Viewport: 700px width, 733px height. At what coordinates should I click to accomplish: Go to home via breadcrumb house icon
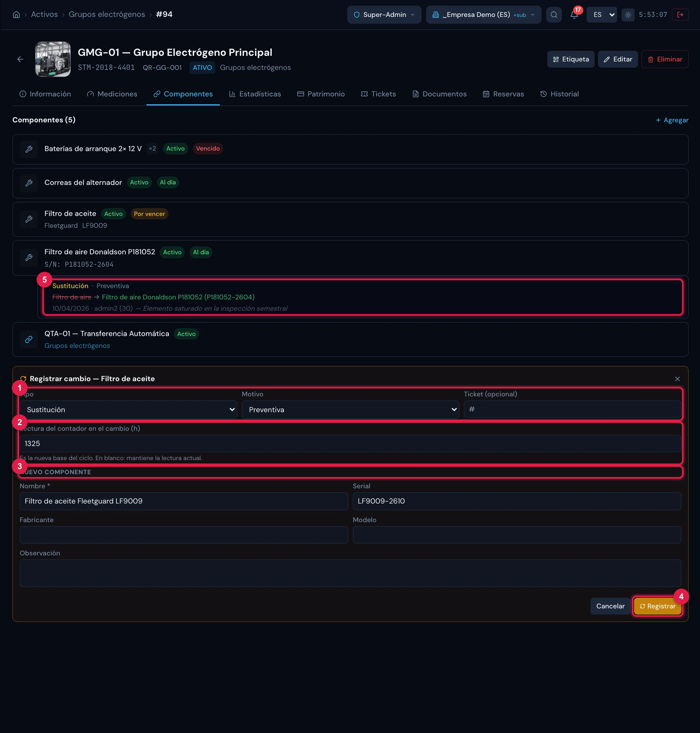(x=16, y=15)
